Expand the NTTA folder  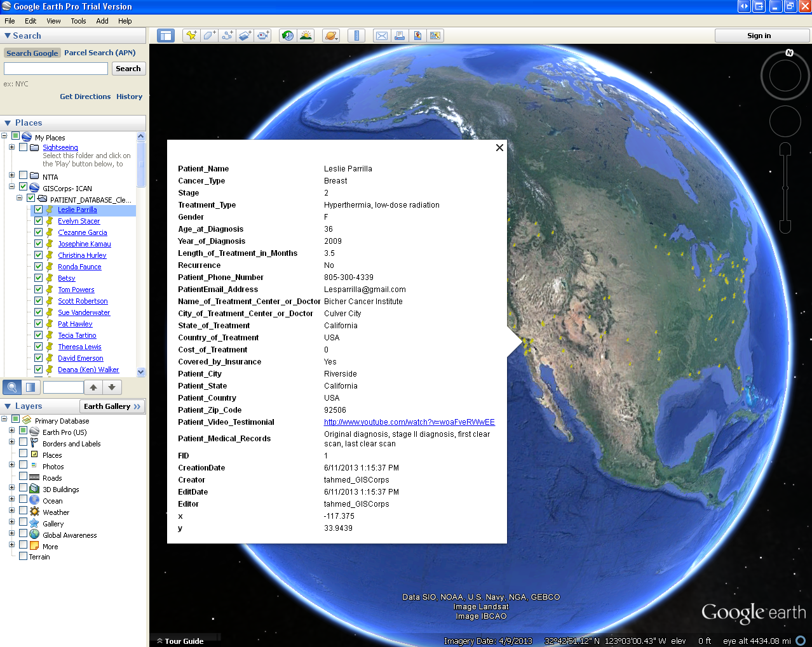pyautogui.click(x=11, y=175)
